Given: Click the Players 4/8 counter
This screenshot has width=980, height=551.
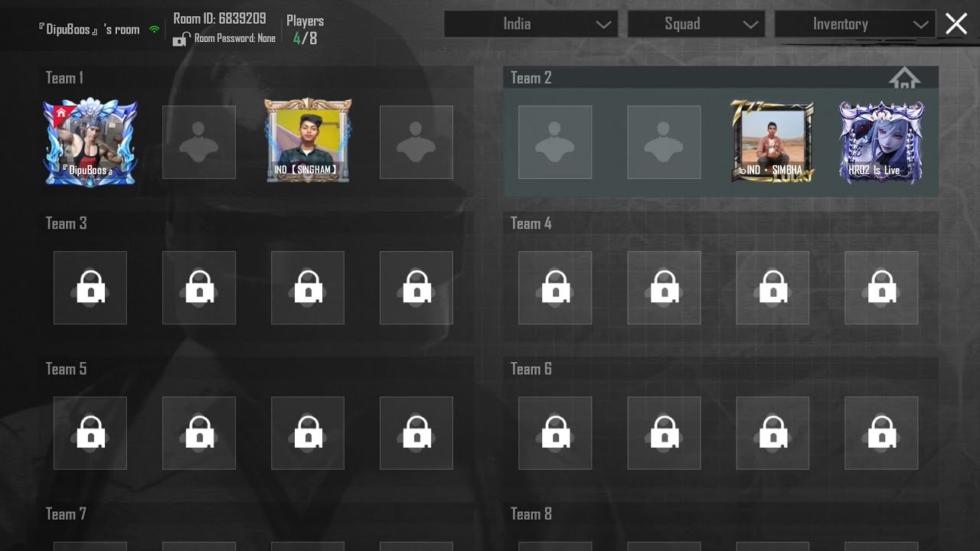Looking at the screenshot, I should click(305, 29).
